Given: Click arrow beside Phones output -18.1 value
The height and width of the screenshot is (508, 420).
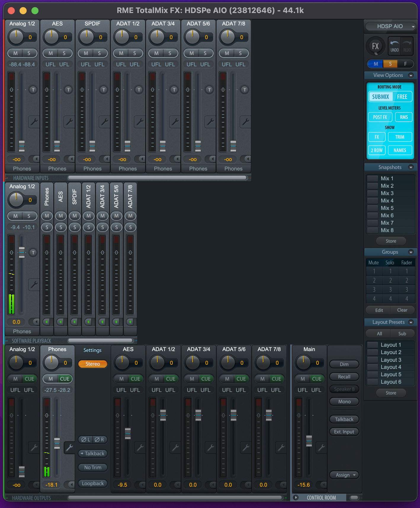Looking at the screenshot, I should tap(71, 485).
